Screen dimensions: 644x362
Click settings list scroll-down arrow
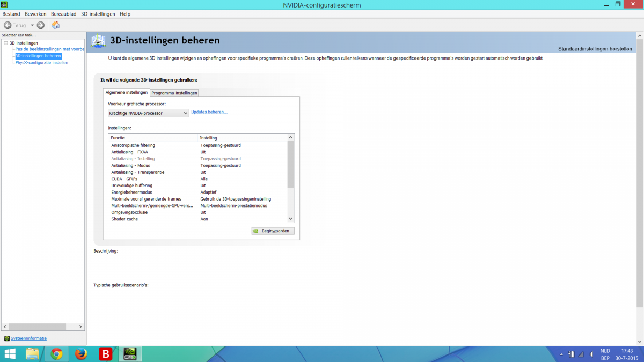pyautogui.click(x=291, y=219)
